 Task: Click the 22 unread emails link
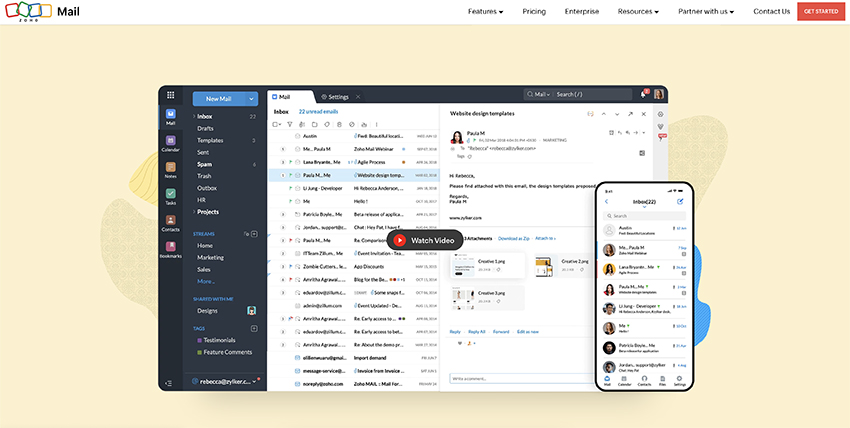click(x=318, y=112)
